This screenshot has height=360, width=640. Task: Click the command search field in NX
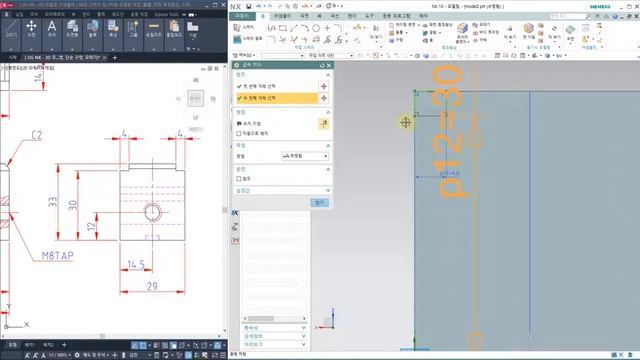[x=567, y=16]
